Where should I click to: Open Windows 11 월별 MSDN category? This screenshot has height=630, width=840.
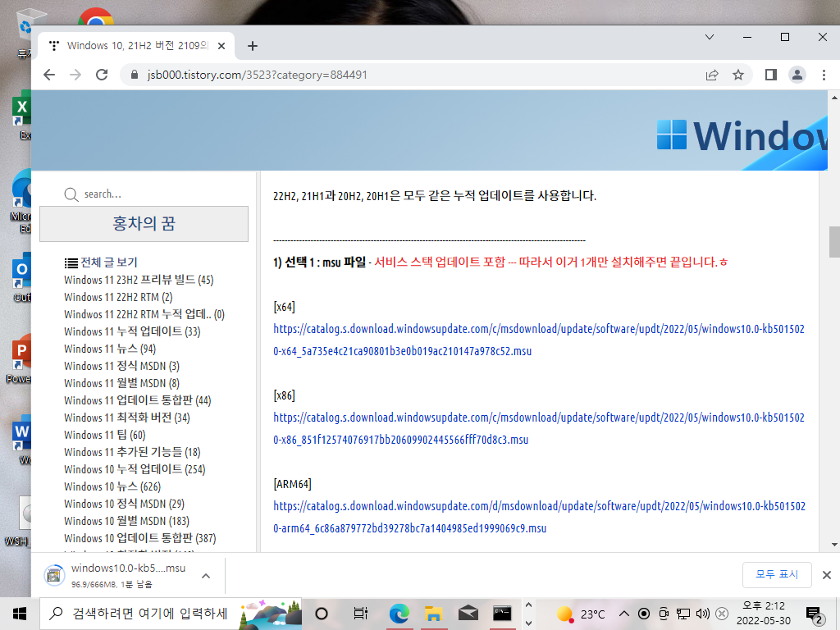(x=121, y=383)
